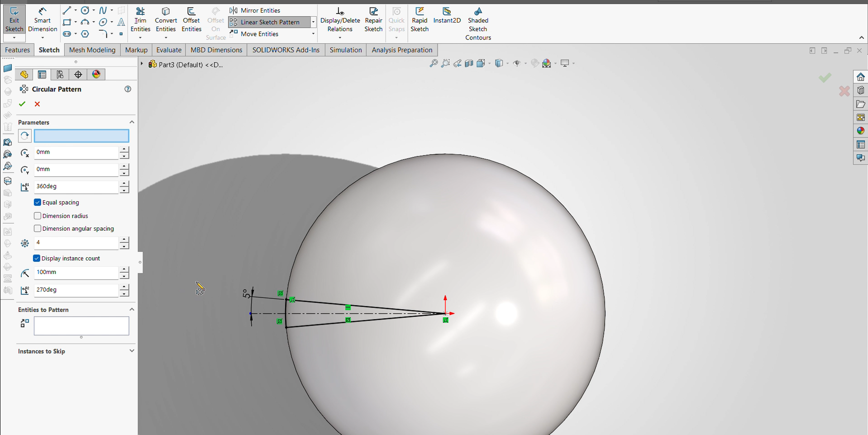Run Repair Sketch
Viewport: 868px width, 435px height.
[373, 20]
